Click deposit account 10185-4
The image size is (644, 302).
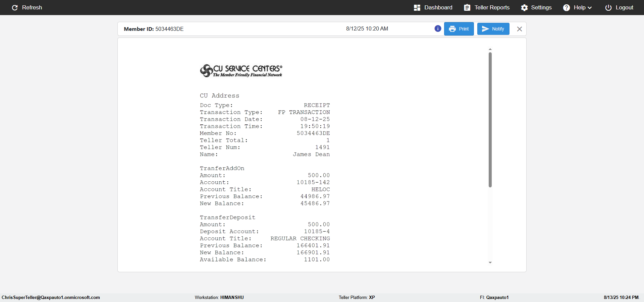click(x=317, y=231)
